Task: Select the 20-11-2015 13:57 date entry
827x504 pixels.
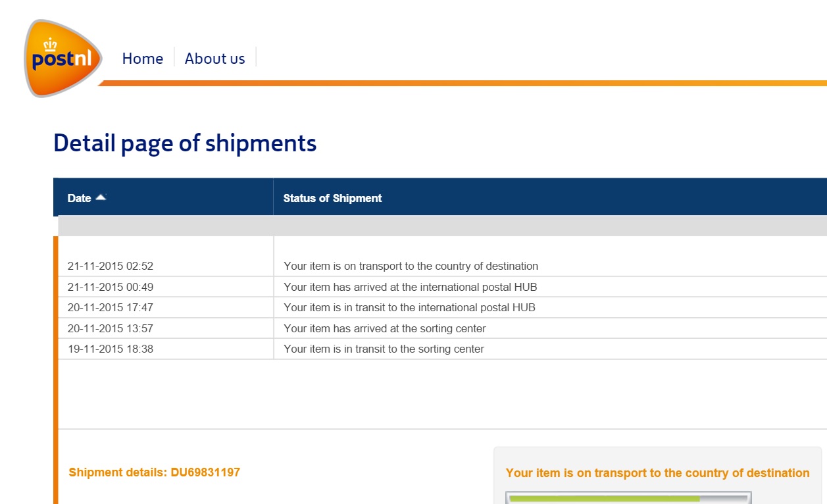Action: [x=111, y=328]
